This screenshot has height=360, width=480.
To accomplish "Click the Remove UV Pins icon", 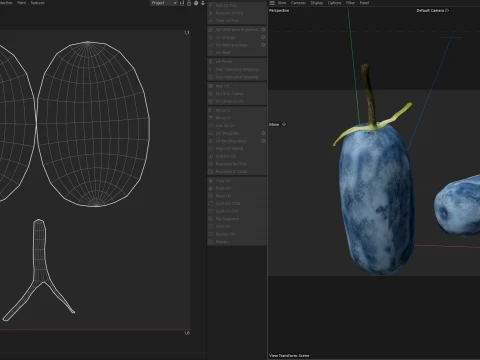I will 210,13.
